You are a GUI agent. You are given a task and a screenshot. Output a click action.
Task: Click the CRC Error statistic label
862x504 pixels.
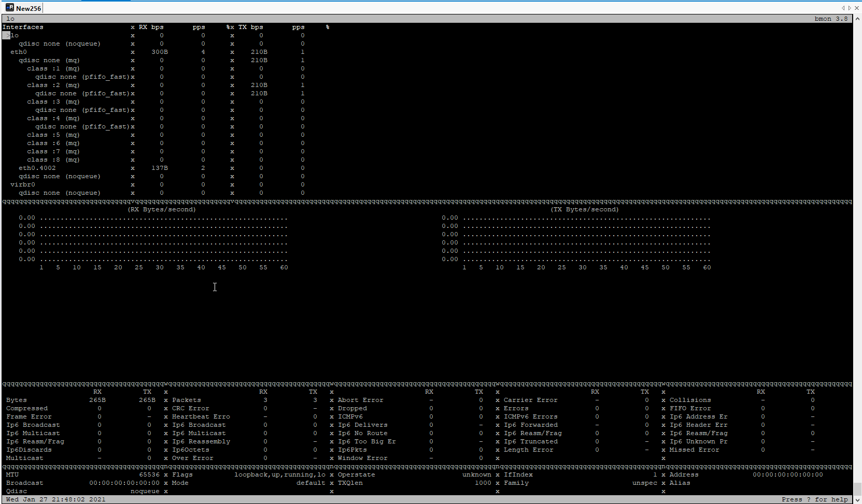coord(191,408)
